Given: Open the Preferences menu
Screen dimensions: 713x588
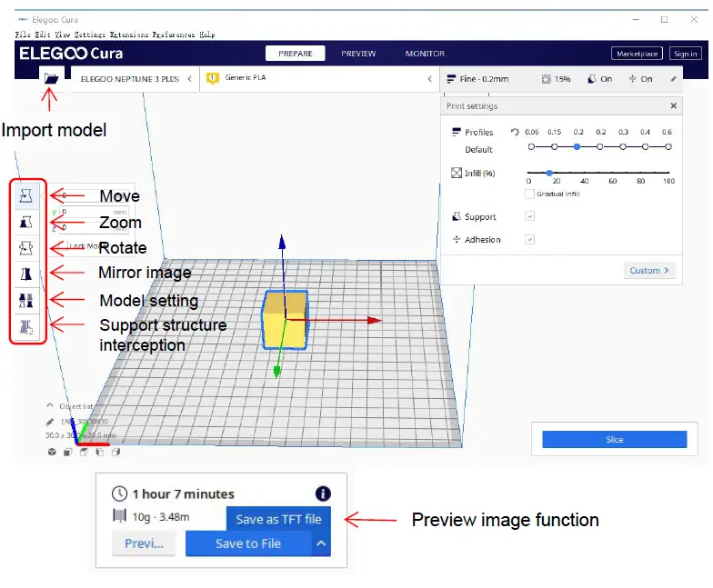Looking at the screenshot, I should [x=173, y=35].
